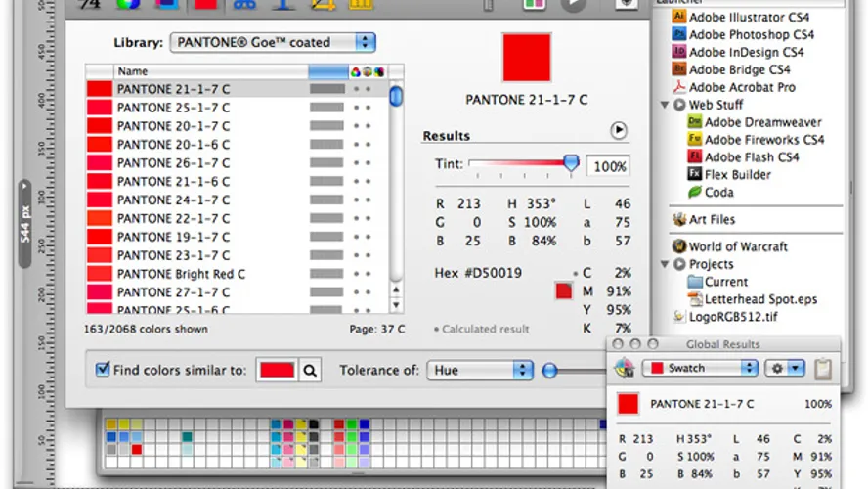Click the gray play button in top toolbar

pos(573,5)
